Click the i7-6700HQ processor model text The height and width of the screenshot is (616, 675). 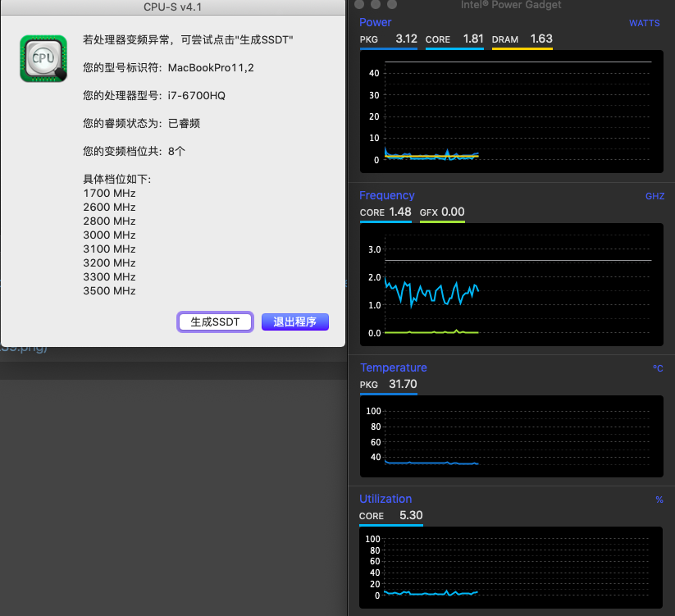tap(196, 96)
